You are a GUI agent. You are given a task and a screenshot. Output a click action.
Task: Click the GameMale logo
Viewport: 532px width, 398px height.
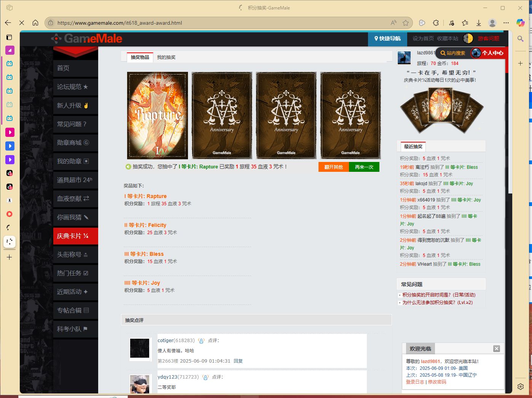(x=87, y=38)
